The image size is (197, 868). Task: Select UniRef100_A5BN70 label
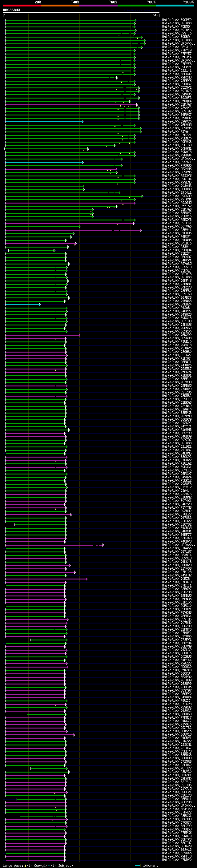[x=177, y=139]
